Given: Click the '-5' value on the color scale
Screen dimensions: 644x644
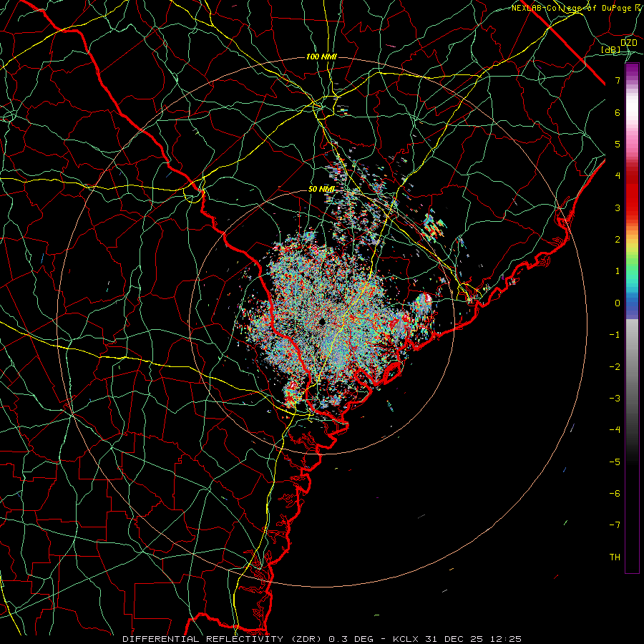Looking at the screenshot, I should coord(615,462).
